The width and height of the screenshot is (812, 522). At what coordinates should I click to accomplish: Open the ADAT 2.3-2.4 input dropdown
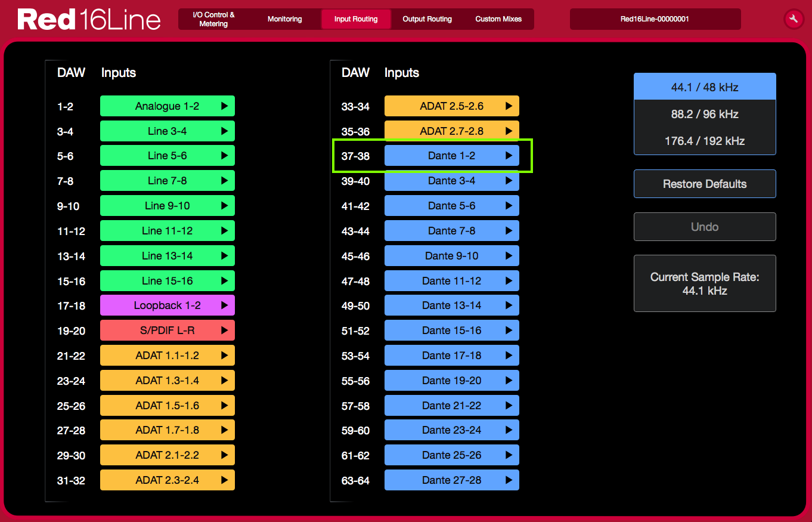coord(168,480)
